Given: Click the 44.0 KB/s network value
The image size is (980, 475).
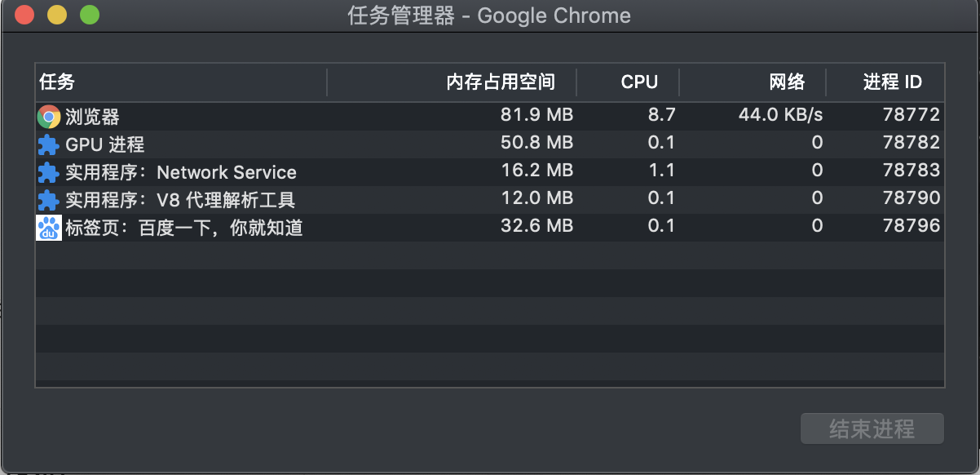Looking at the screenshot, I should 780,116.
